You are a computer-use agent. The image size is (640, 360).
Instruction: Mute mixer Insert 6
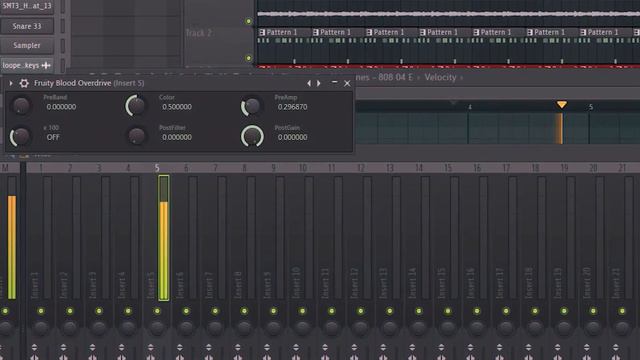[186, 311]
